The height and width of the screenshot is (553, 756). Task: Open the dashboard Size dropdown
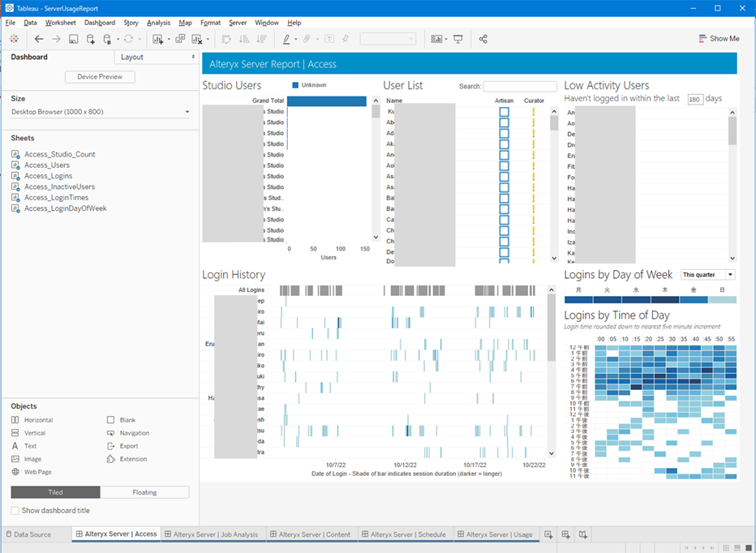[100, 112]
